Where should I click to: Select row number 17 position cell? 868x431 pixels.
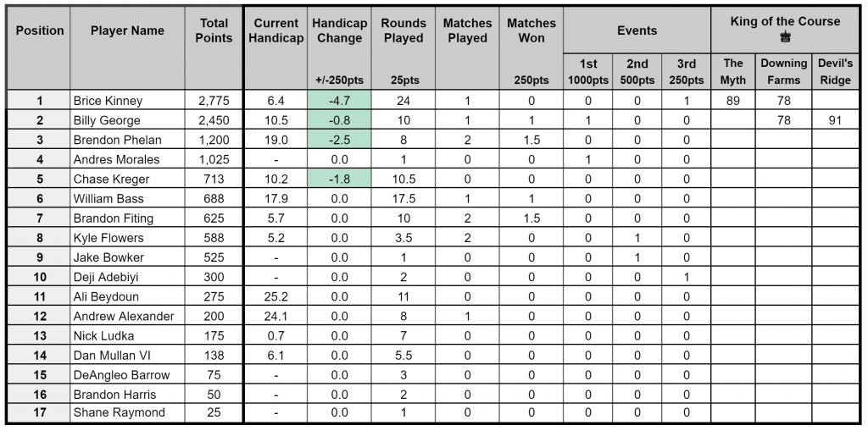pyautogui.click(x=39, y=412)
